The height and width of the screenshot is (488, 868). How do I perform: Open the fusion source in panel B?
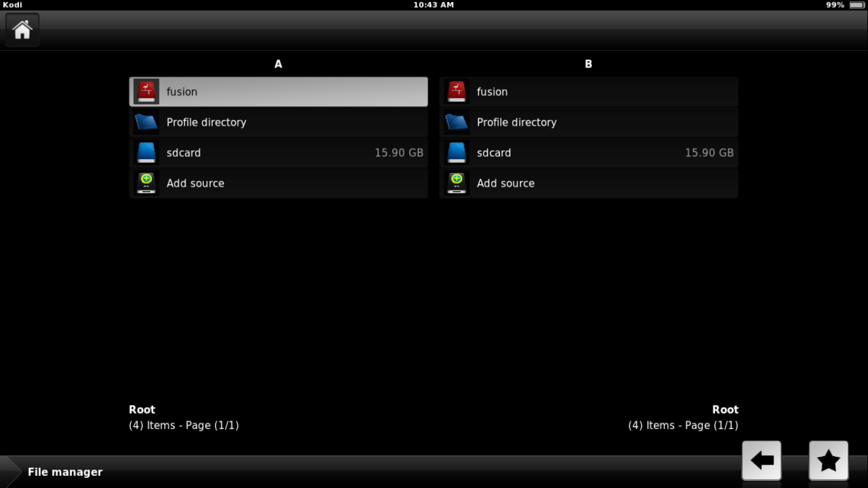pyautogui.click(x=492, y=91)
